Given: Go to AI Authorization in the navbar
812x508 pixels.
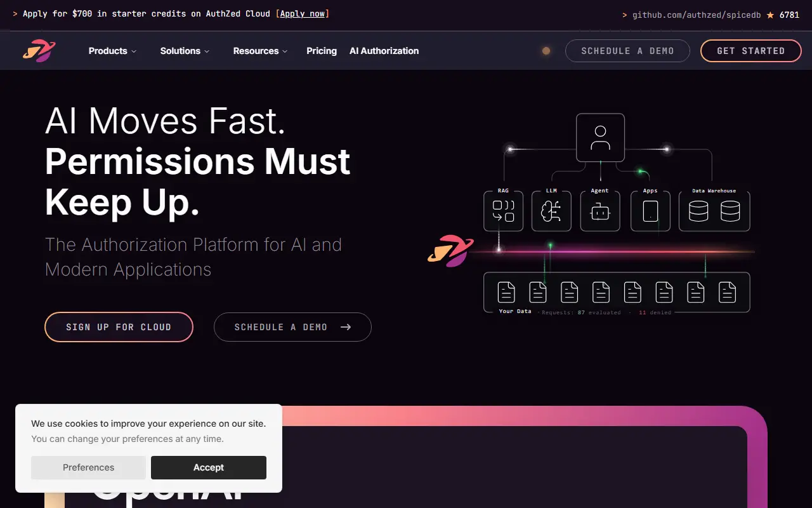Looking at the screenshot, I should [384, 51].
